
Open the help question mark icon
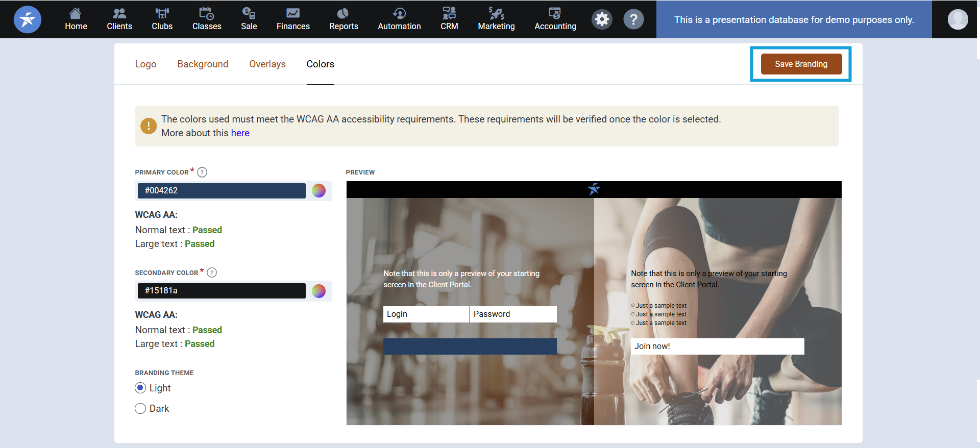[x=633, y=19]
